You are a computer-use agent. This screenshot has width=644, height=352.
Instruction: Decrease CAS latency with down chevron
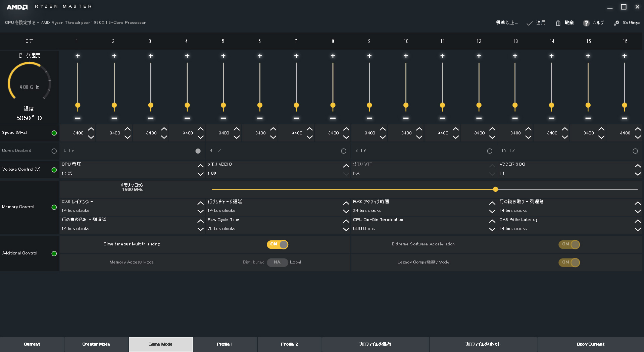tap(200, 211)
